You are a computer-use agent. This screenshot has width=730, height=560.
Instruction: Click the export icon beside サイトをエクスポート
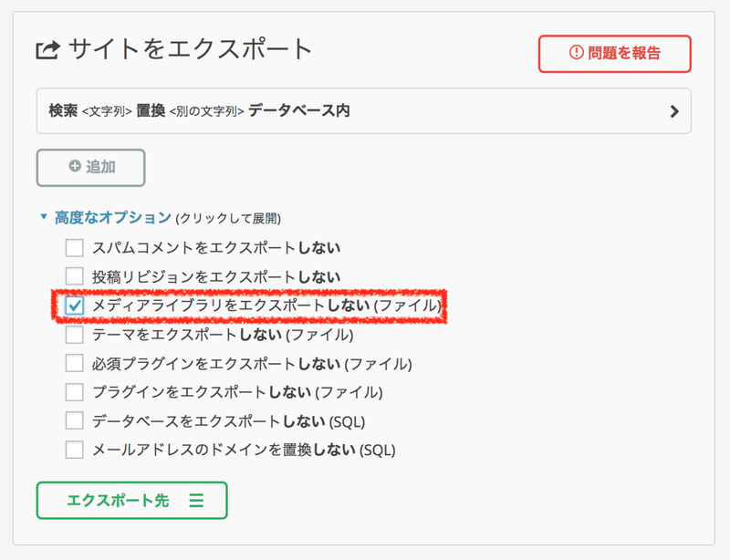pos(48,50)
